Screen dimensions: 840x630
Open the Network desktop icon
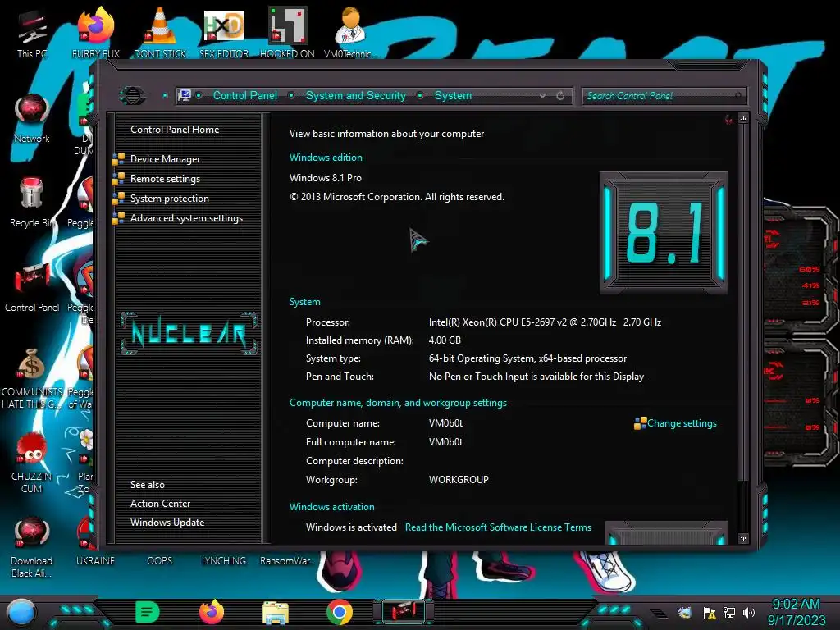pos(32,118)
